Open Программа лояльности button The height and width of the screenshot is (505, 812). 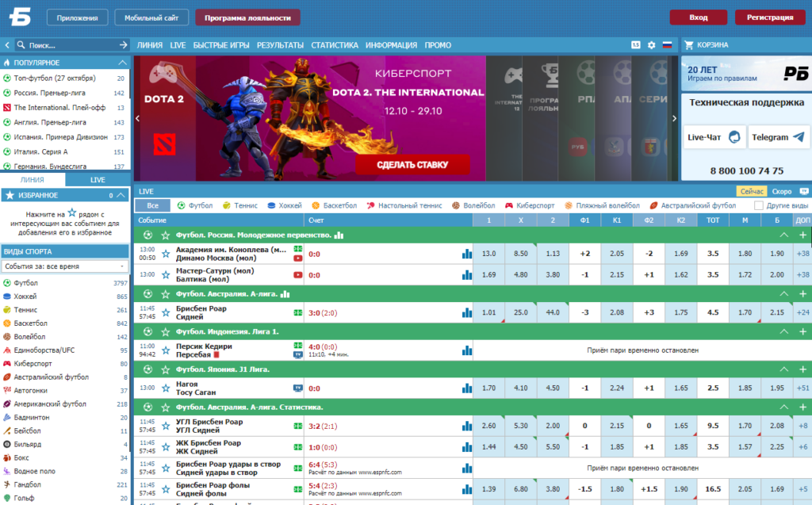pyautogui.click(x=247, y=17)
